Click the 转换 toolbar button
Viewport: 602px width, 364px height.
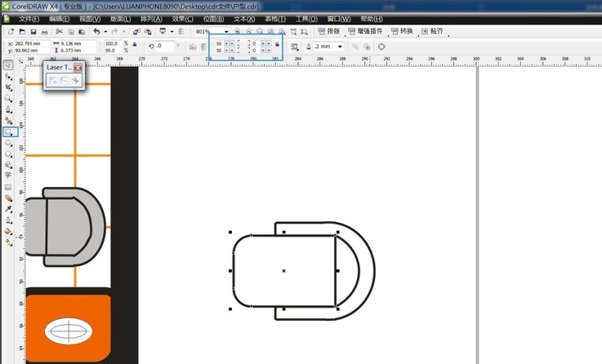coord(403,31)
